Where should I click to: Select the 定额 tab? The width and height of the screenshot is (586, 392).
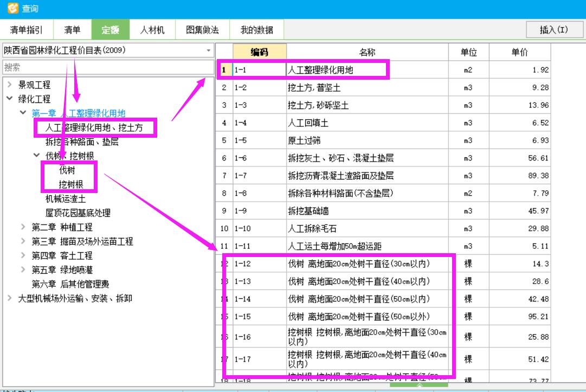pos(110,30)
